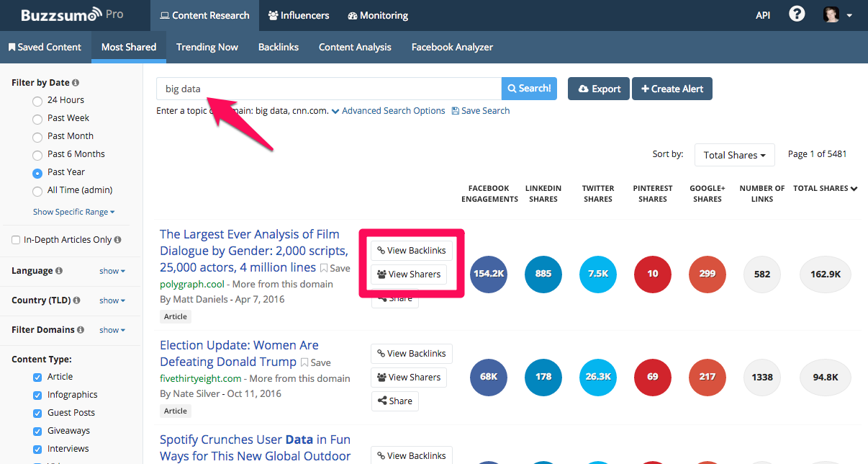The image size is (868, 464).
Task: Click the Save Search link
Action: click(481, 111)
